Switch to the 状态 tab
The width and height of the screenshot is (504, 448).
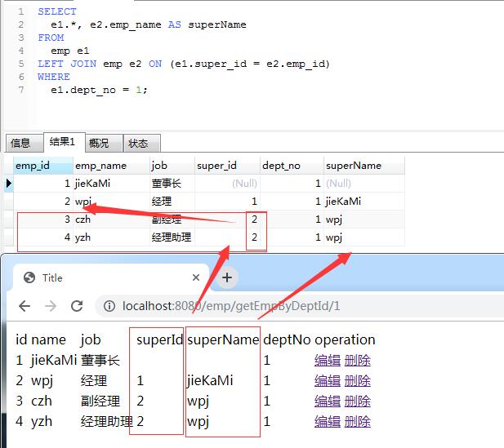click(x=142, y=143)
